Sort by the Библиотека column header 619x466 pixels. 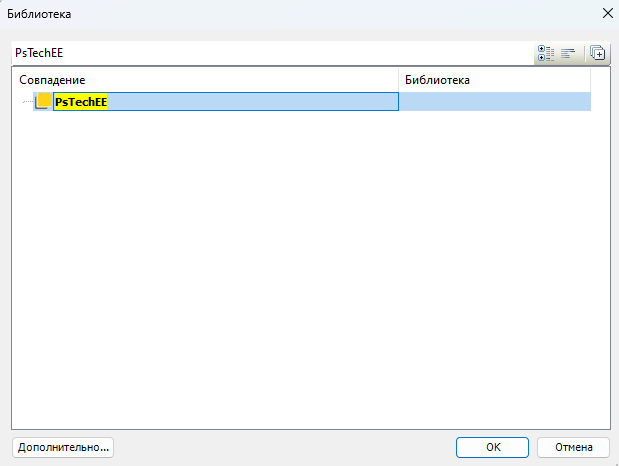494,79
